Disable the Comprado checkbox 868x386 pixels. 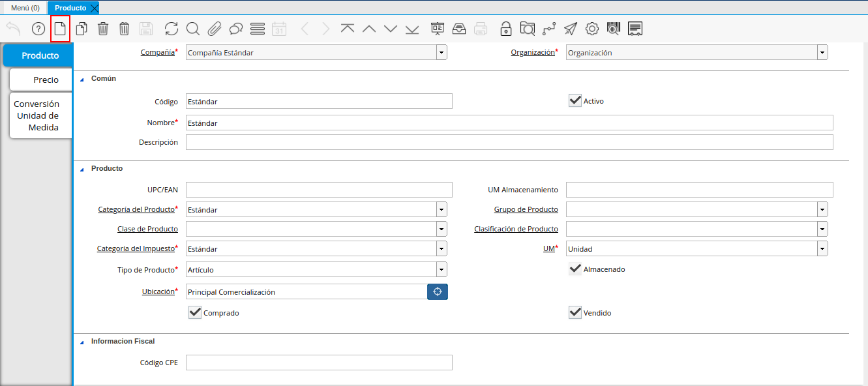tap(195, 312)
